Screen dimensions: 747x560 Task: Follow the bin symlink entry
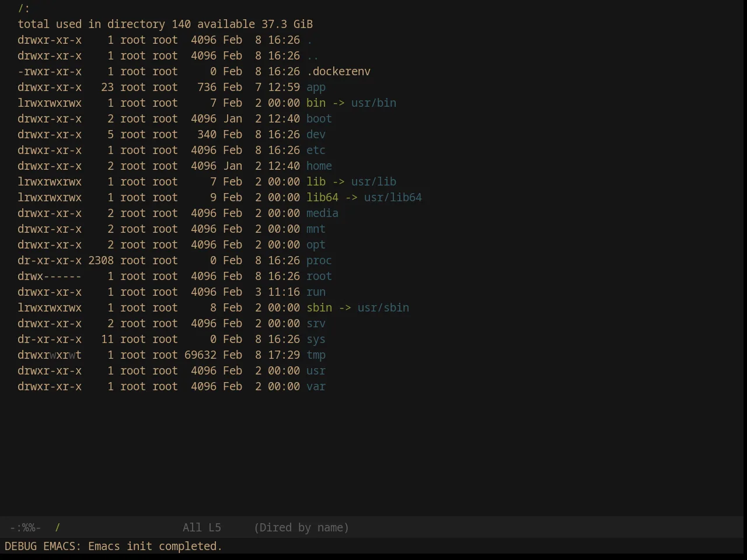(x=316, y=103)
